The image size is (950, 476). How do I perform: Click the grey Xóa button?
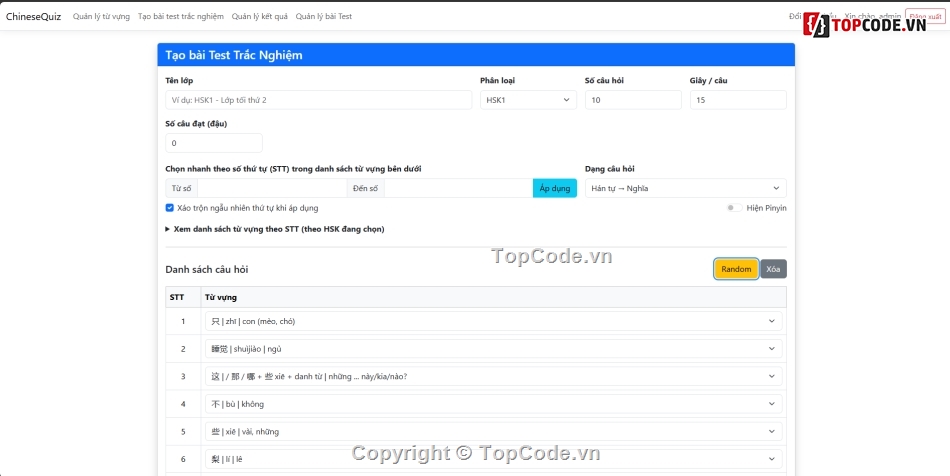pos(773,269)
